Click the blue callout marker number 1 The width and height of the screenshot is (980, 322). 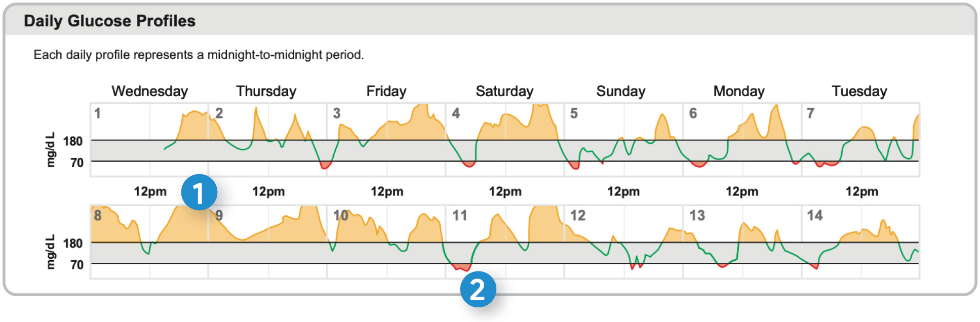click(x=199, y=192)
